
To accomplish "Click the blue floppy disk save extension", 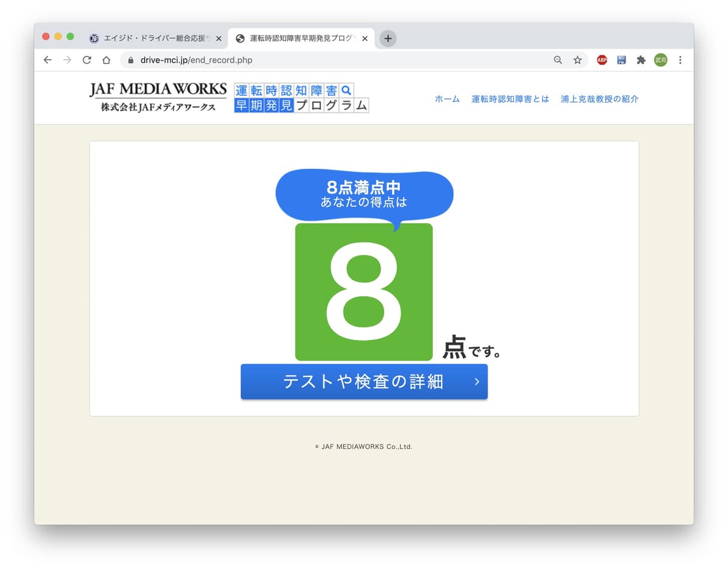I will click(621, 60).
